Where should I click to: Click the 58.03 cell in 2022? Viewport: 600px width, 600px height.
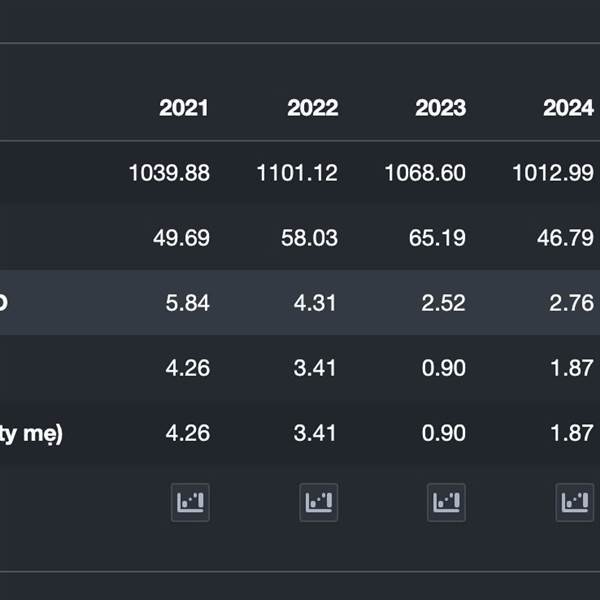(310, 238)
